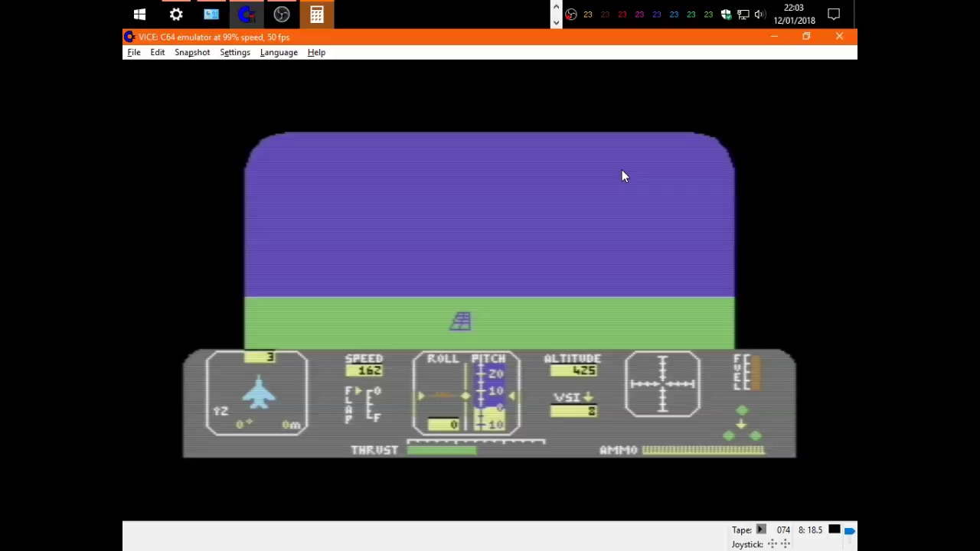This screenshot has width=980, height=551.
Task: Click the first joystick indicator icon
Action: point(772,544)
